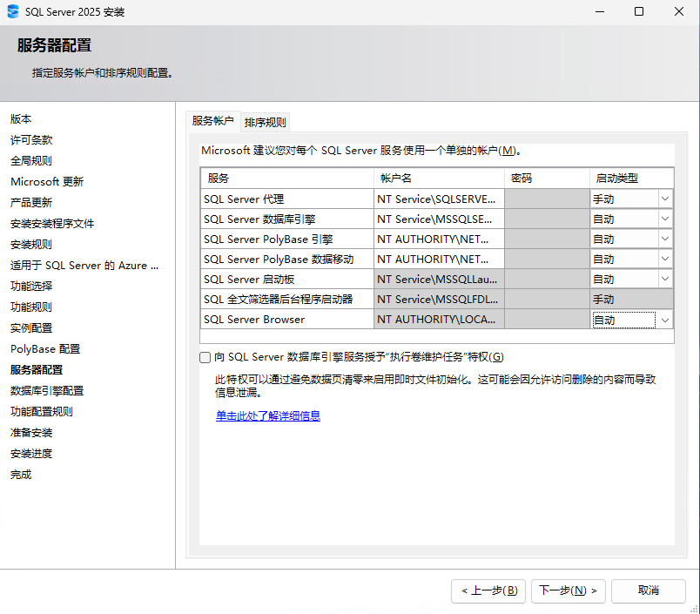Click the 上一步 button

[488, 590]
